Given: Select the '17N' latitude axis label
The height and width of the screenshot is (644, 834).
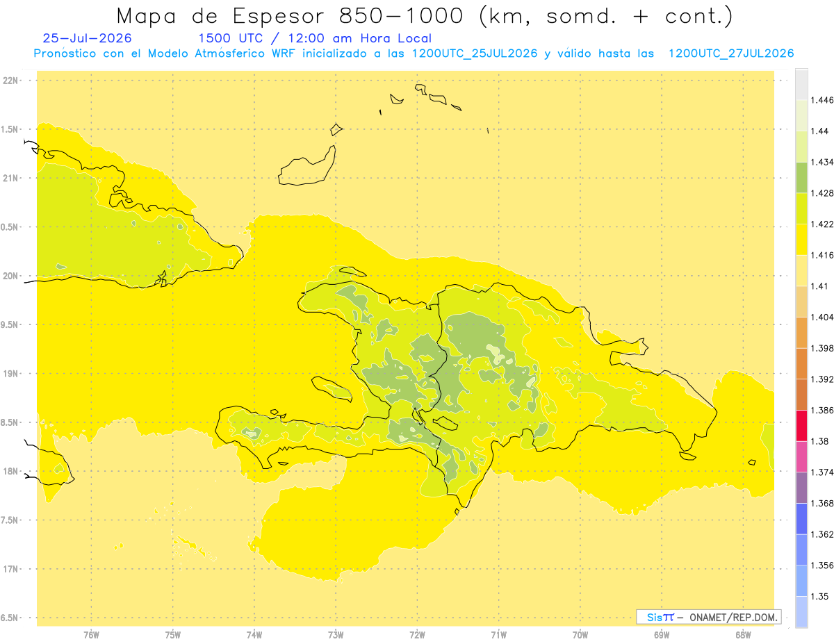Looking at the screenshot, I should (x=10, y=569).
